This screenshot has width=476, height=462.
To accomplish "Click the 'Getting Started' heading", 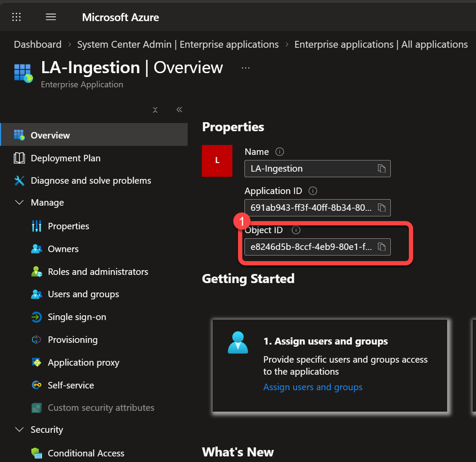I will 248,278.
